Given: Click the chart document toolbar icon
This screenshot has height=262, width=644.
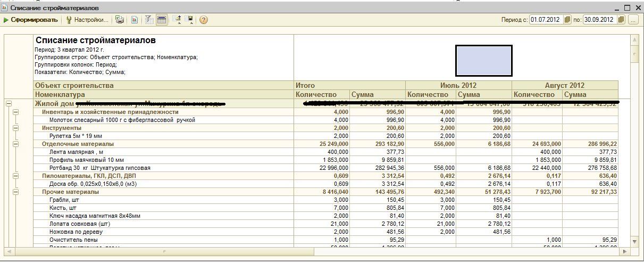Looking at the screenshot, I should point(135,20).
